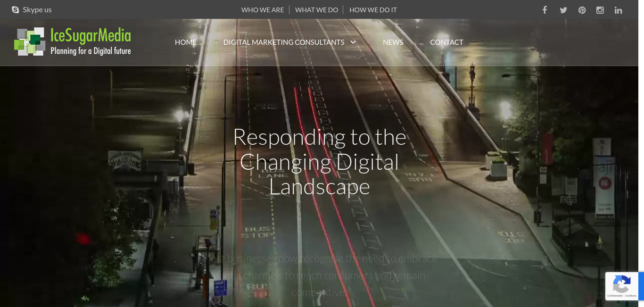The height and width of the screenshot is (307, 644).
Task: Click the green squares logo graphic
Action: 30,41
